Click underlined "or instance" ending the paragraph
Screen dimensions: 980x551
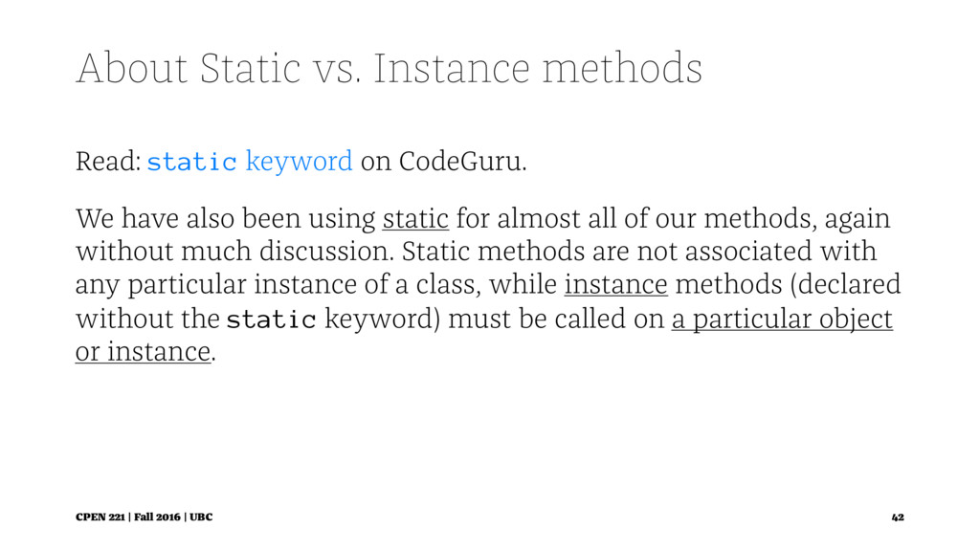tap(144, 352)
